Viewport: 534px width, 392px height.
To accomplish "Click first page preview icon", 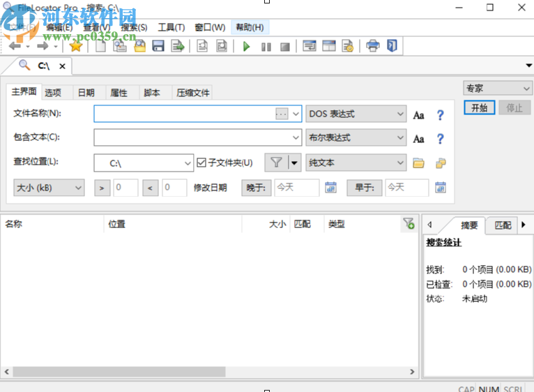I will [x=202, y=45].
